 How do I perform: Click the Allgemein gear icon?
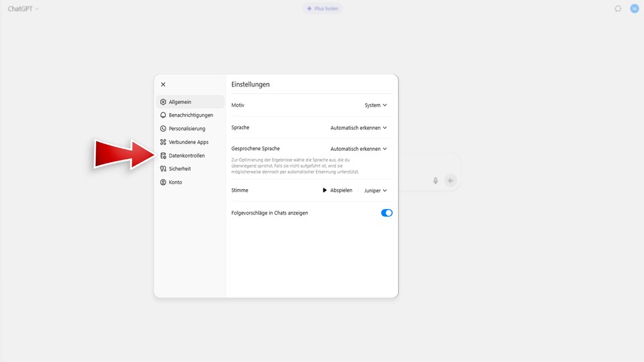click(x=163, y=102)
